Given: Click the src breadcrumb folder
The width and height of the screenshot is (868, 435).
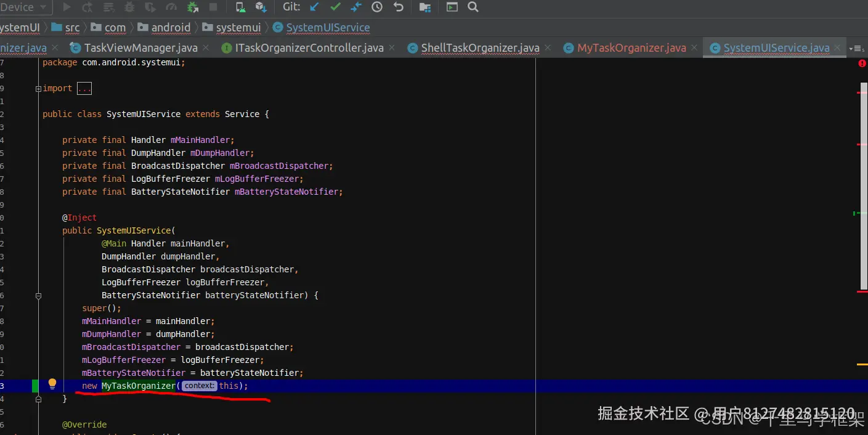Looking at the screenshot, I should point(66,28).
